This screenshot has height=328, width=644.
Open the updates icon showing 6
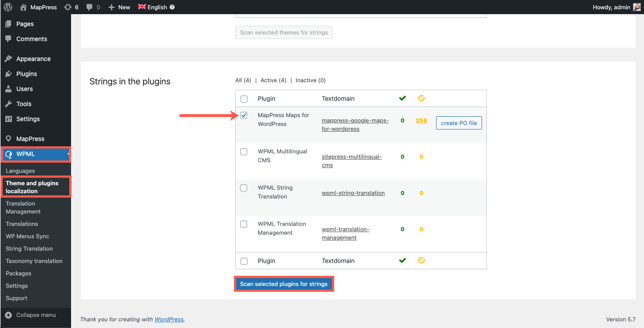coord(68,7)
